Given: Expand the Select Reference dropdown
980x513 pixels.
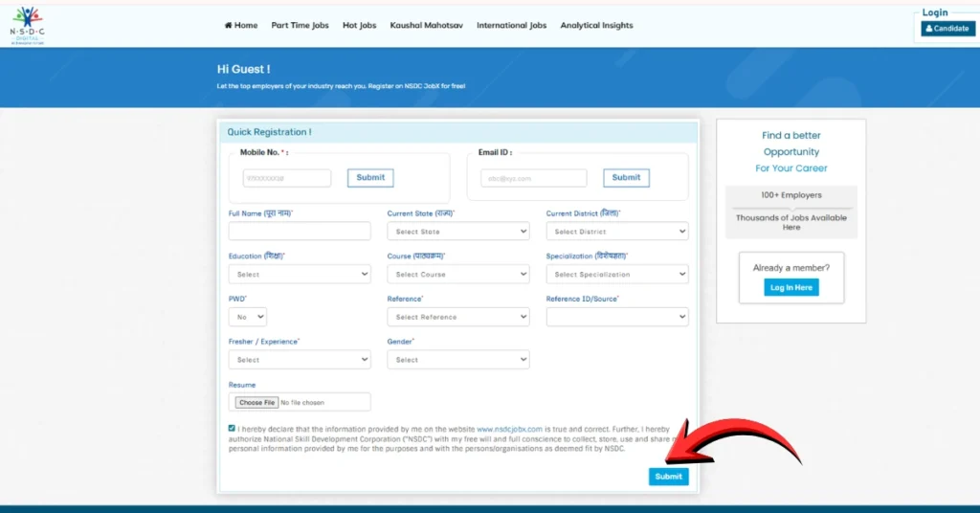Looking at the screenshot, I should pyautogui.click(x=458, y=317).
